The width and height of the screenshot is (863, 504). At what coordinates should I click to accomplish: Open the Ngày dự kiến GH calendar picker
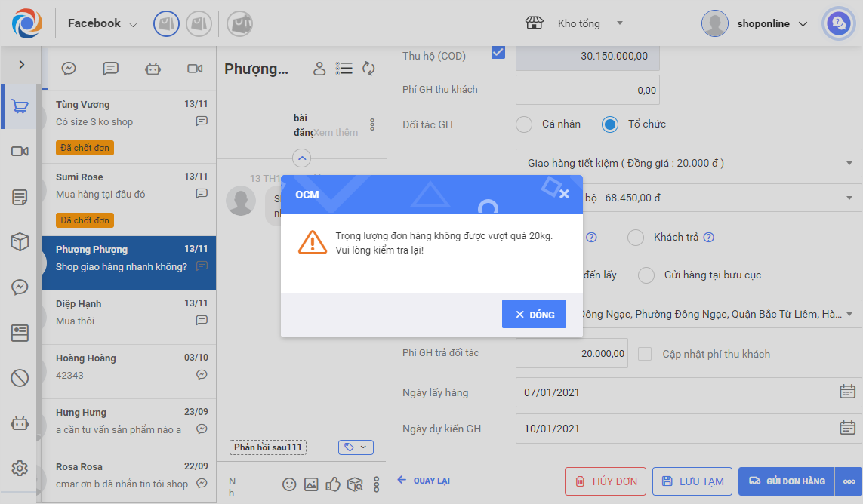click(847, 428)
